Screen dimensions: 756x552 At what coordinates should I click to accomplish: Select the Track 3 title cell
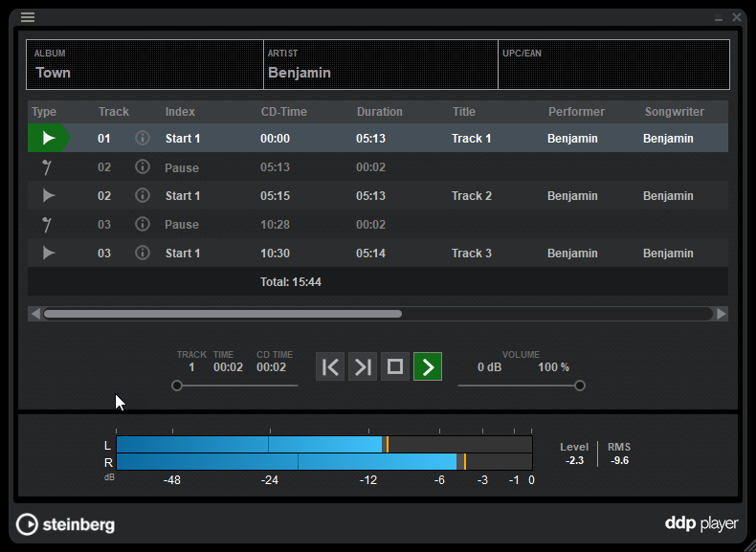click(472, 254)
